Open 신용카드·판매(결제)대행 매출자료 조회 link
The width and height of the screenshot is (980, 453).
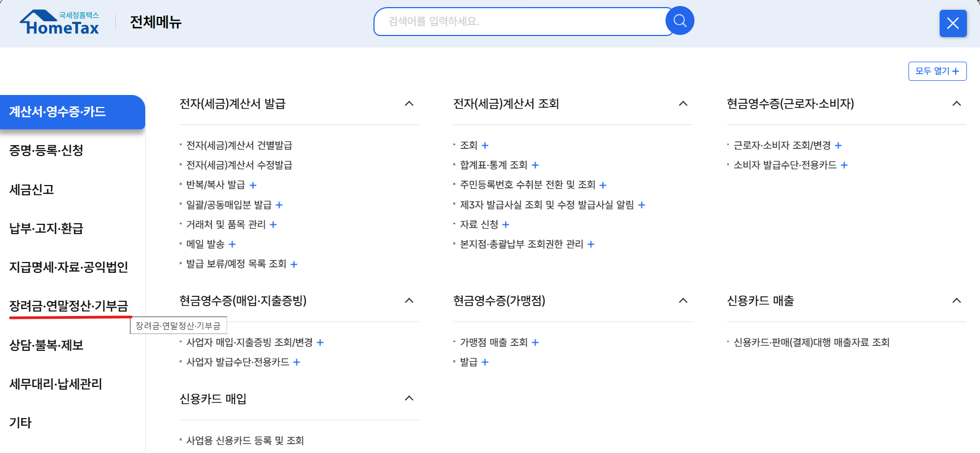[811, 342]
